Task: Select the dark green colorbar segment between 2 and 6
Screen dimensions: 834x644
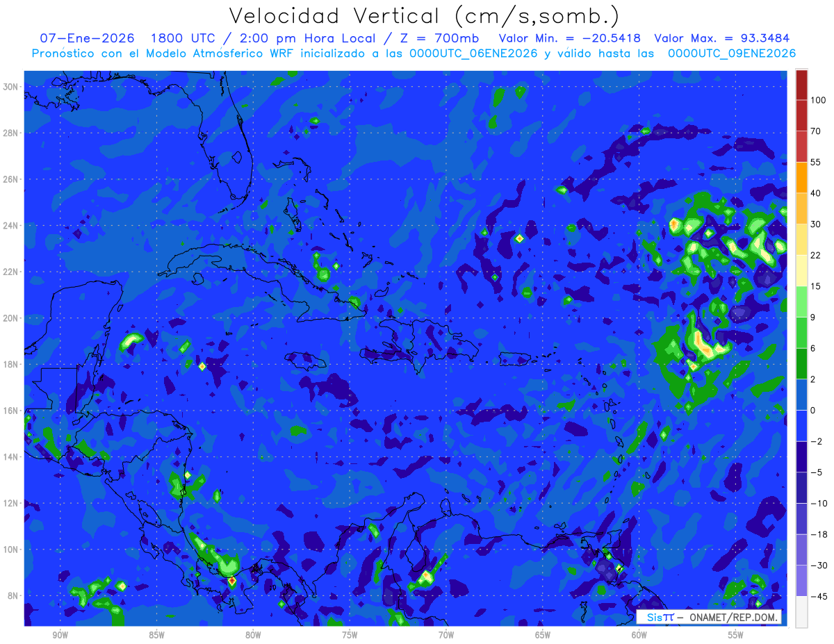Action: (x=801, y=363)
